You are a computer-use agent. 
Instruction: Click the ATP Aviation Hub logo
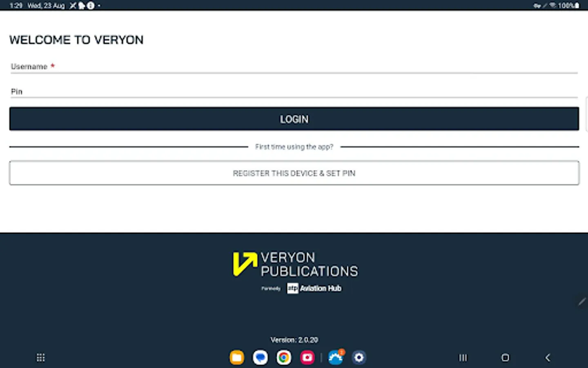[314, 288]
